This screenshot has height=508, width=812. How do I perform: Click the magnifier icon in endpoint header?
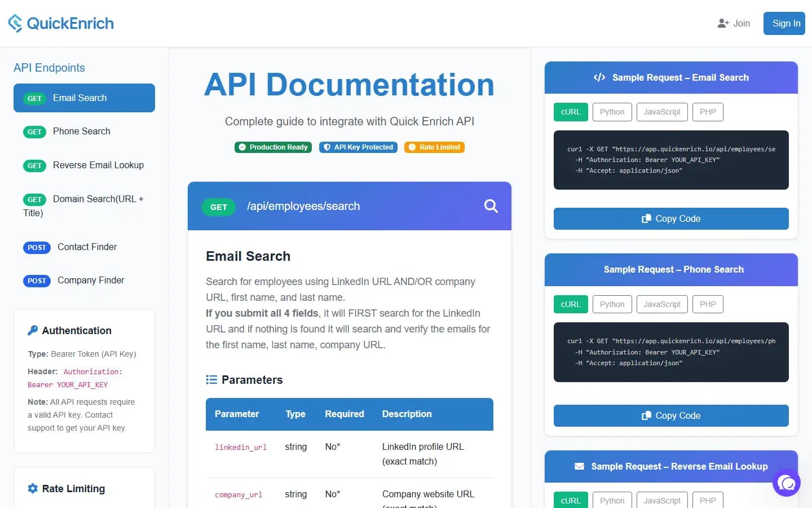[x=491, y=206]
